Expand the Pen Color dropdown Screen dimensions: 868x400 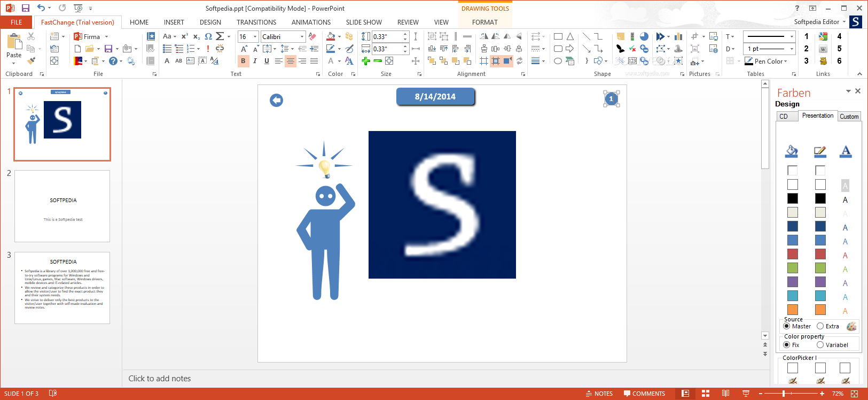click(x=786, y=61)
